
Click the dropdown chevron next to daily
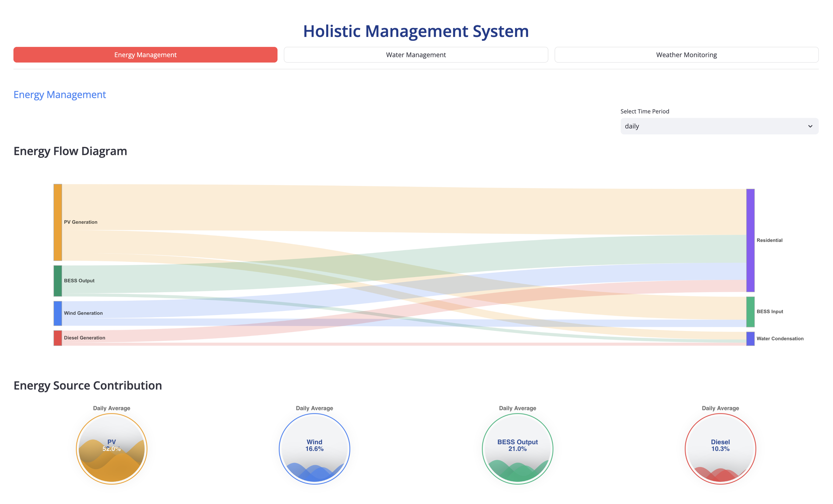coord(810,126)
